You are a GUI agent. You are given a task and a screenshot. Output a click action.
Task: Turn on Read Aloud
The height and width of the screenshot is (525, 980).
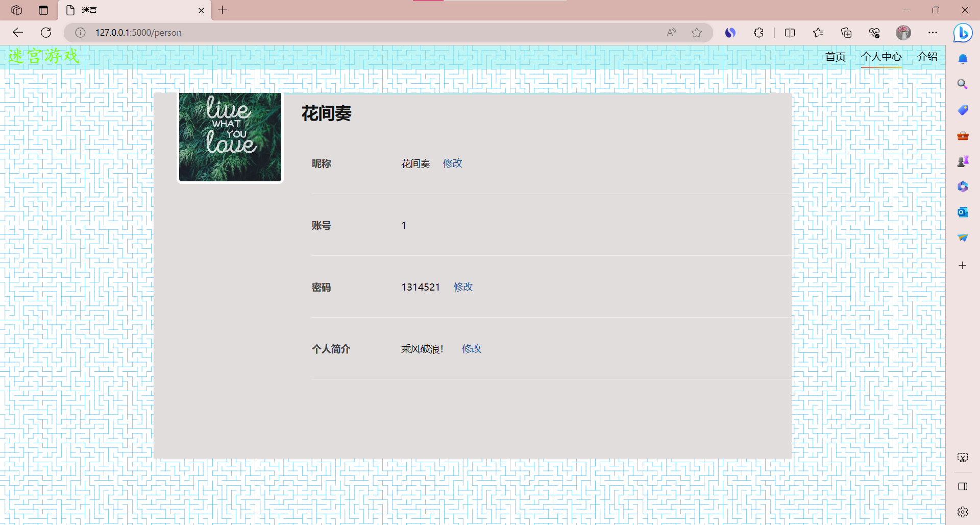click(671, 33)
